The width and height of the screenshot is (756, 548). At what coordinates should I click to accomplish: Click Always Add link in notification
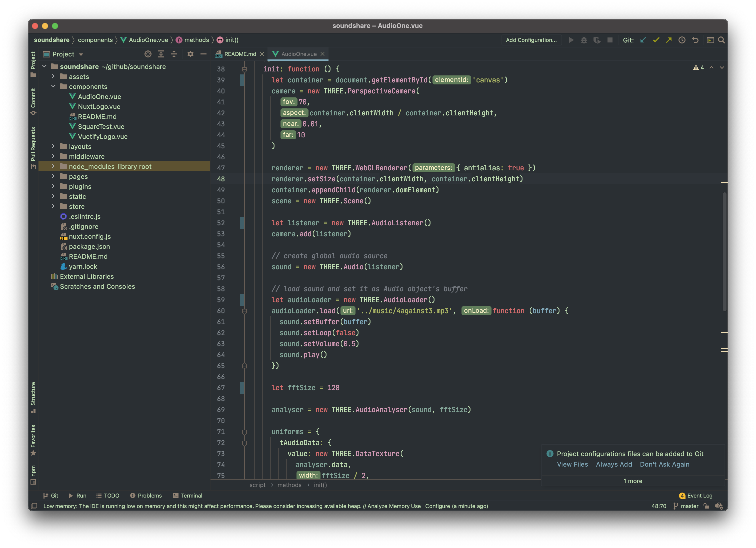(614, 464)
